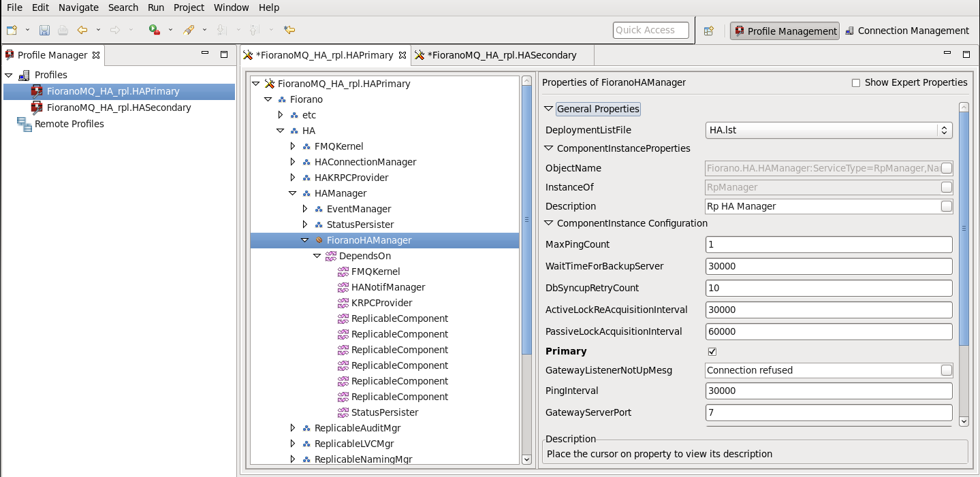Image resolution: width=980 pixels, height=477 pixels.
Task: Select the ReplicableNamingMgr tree item
Action: (363, 459)
